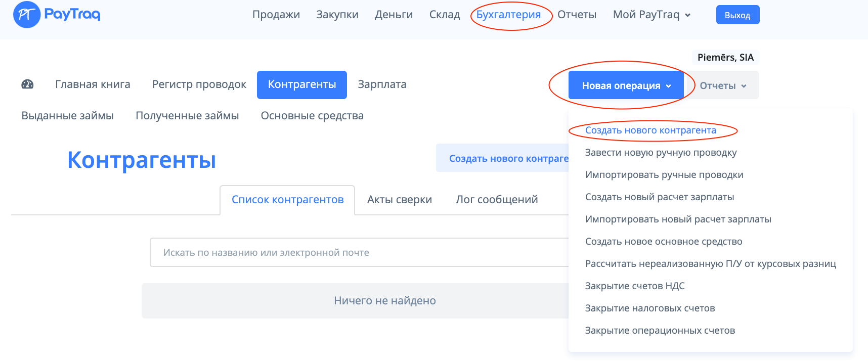Open Бухгалтерия in the top menu
Screen dimensions: 868x363
pyautogui.click(x=508, y=15)
